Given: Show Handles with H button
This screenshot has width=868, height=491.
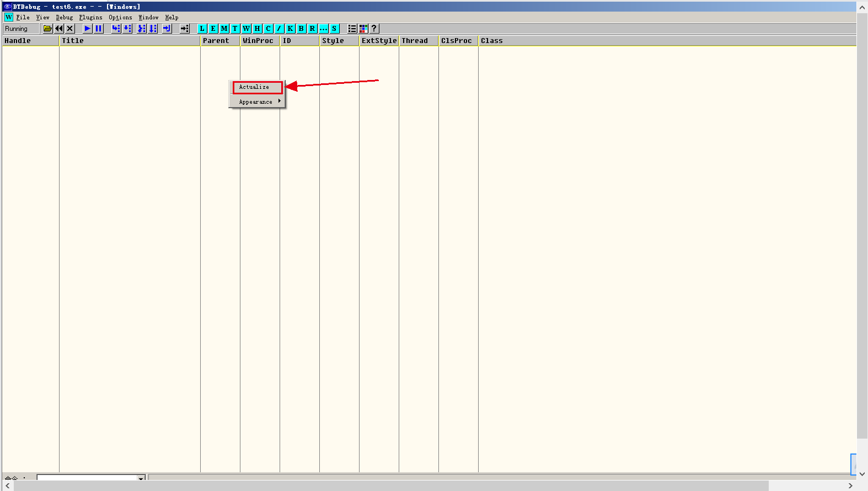Looking at the screenshot, I should coord(258,29).
